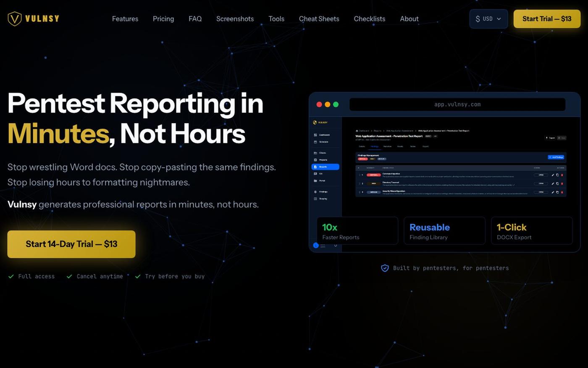The height and width of the screenshot is (368, 588).
Task: Select the Reusable Finding Library card
Action: 444,230
